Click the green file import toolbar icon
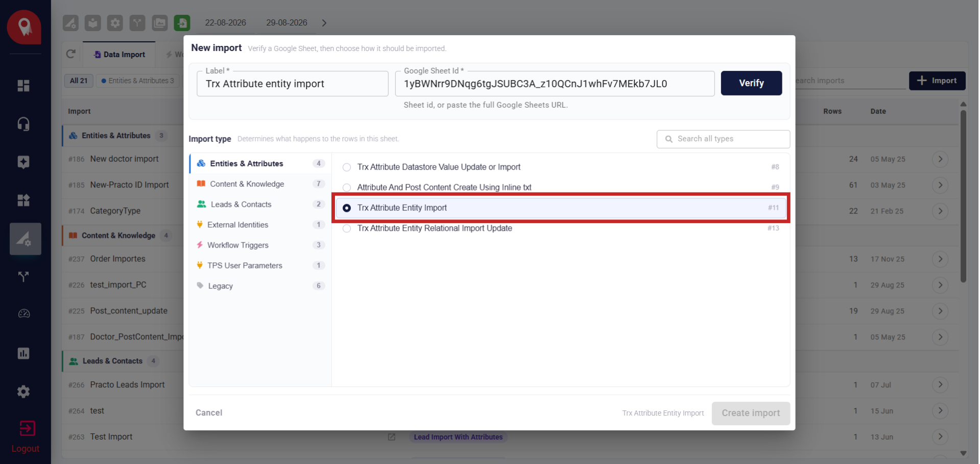Image resolution: width=980 pixels, height=464 pixels. point(182,23)
